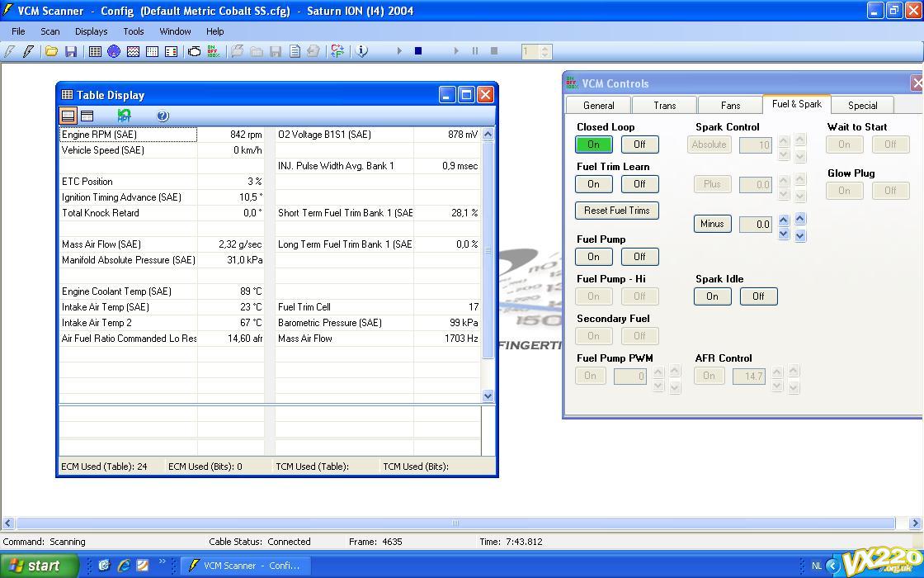Click the Minus spark control button
This screenshot has height=578, width=924.
point(713,224)
